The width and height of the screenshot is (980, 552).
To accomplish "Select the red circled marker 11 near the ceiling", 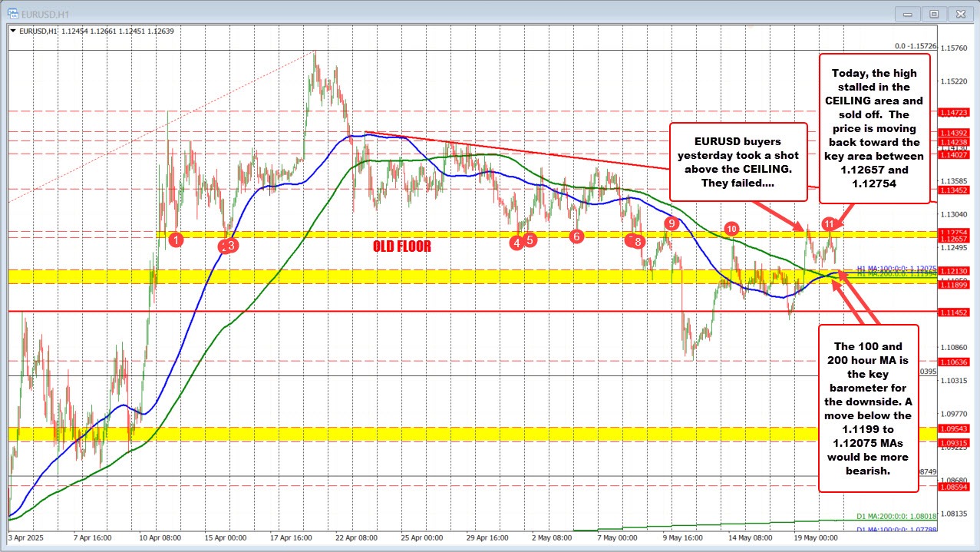I will click(x=828, y=224).
